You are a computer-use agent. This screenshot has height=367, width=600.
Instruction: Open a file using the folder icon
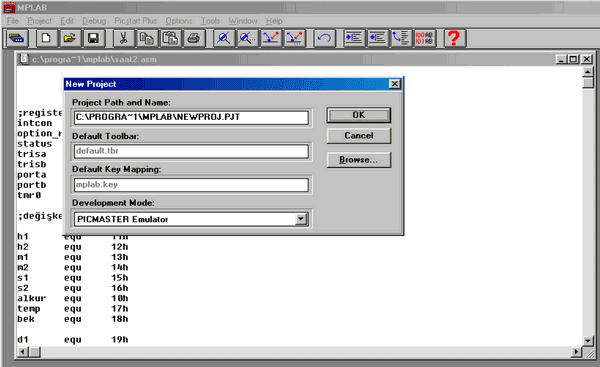(70, 38)
